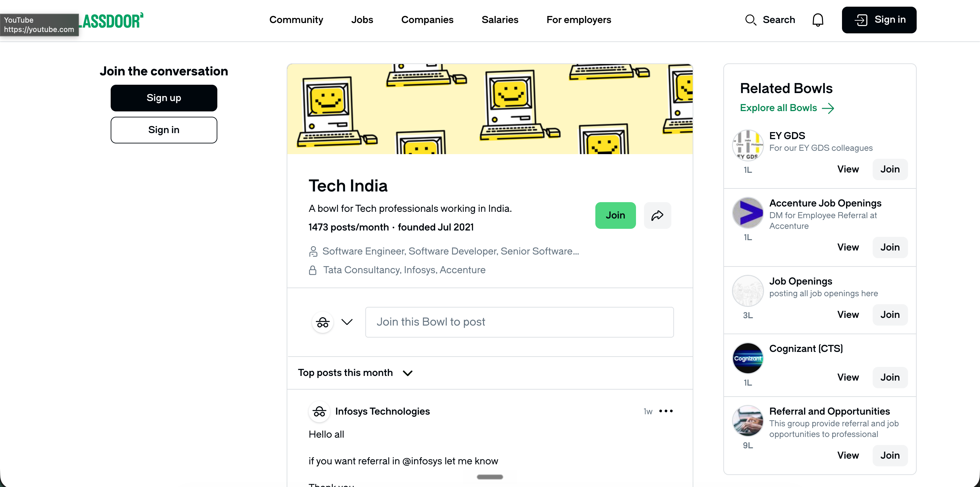Click Referral and Opportunities bowl image
The image size is (980, 487).
[748, 421]
